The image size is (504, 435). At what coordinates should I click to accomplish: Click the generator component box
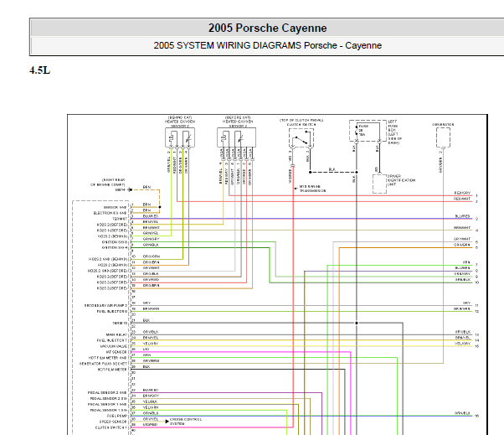coord(443,137)
